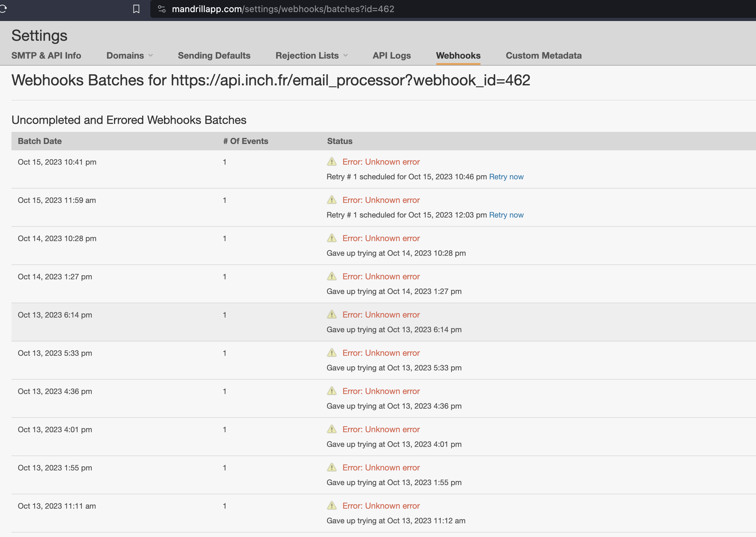Image resolution: width=756 pixels, height=537 pixels.
Task: Click the Batch Date column header
Action: 40,141
